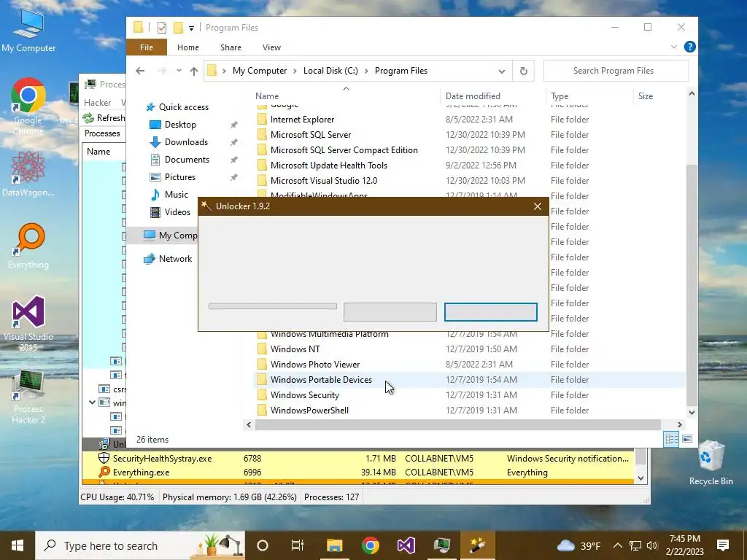Launch Google Chrome from the desktop

[28, 106]
